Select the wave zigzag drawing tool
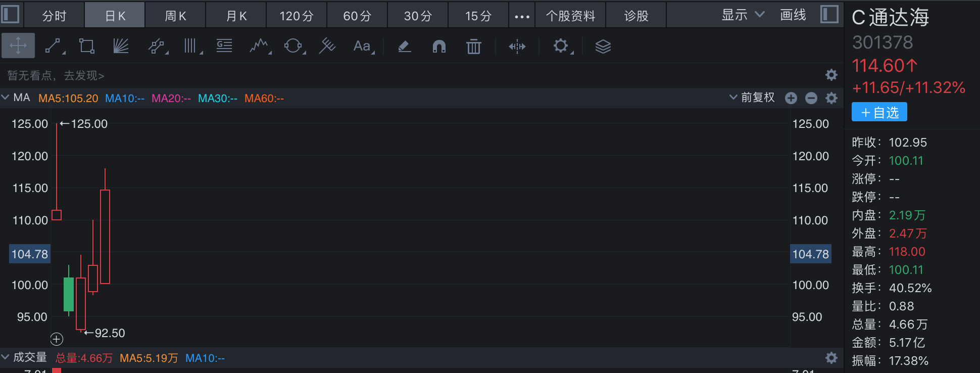The height and width of the screenshot is (373, 980). point(259,46)
